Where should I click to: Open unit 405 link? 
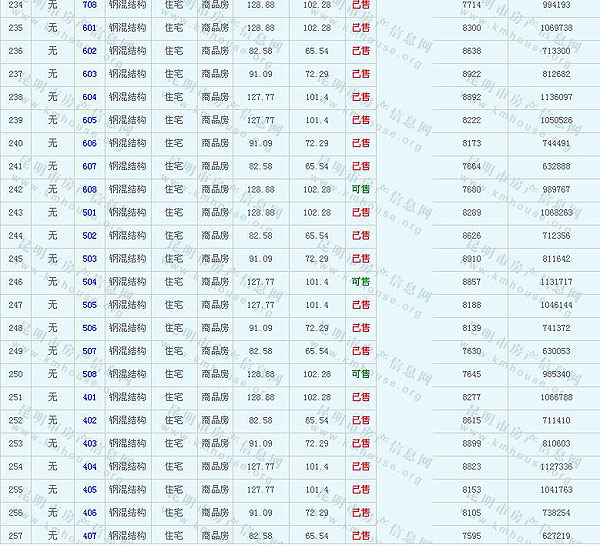pyautogui.click(x=90, y=489)
